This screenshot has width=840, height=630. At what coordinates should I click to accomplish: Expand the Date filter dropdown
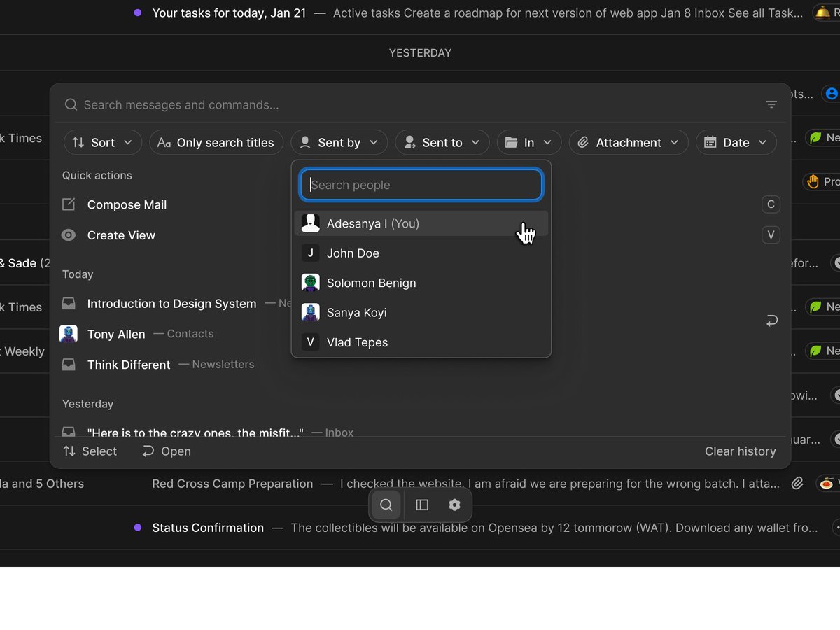click(x=736, y=143)
